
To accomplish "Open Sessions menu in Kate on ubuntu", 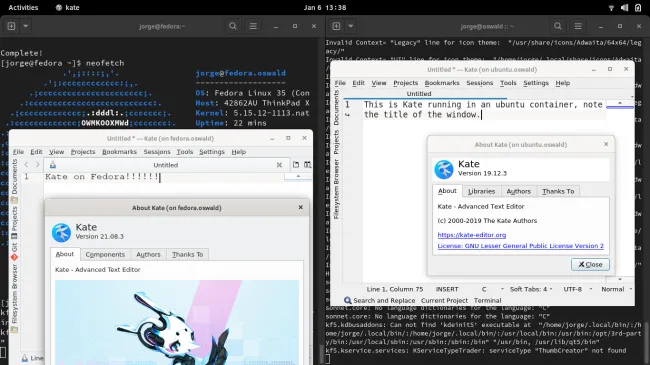I will point(480,83).
